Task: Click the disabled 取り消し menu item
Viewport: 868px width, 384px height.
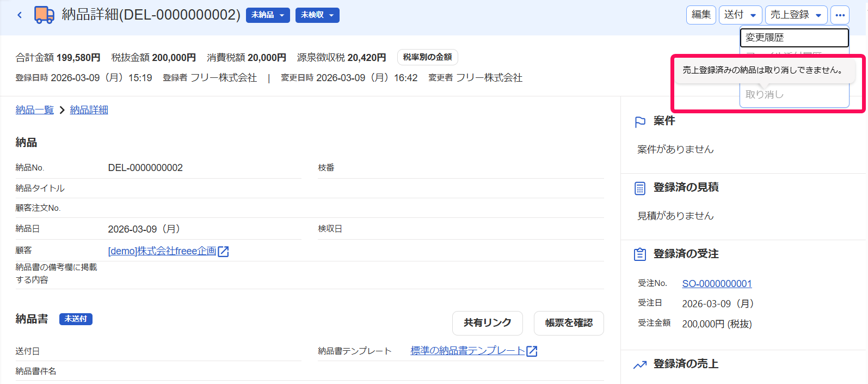Action: 794,95
